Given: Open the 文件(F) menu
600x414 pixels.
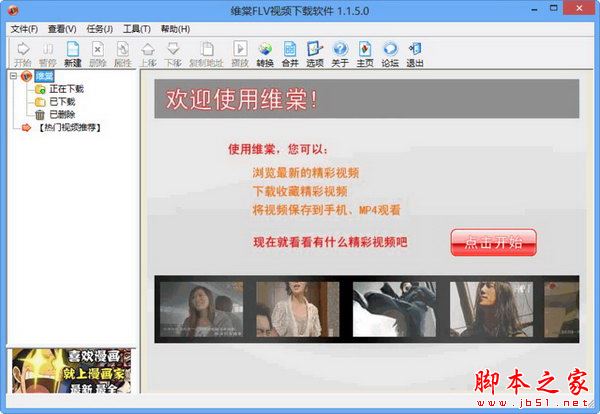Looking at the screenshot, I should 24,29.
